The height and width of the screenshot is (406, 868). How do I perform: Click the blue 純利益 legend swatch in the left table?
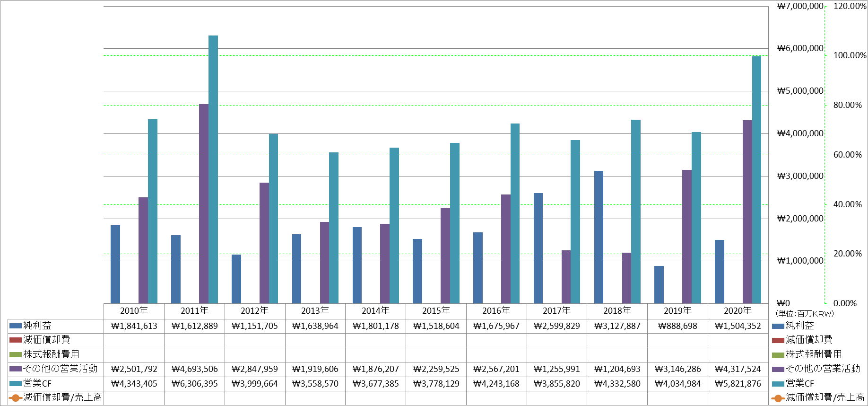point(16,326)
